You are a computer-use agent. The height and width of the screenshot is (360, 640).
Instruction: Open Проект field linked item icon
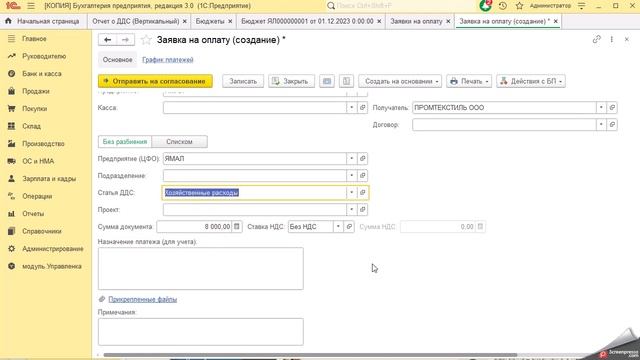[x=362, y=210]
